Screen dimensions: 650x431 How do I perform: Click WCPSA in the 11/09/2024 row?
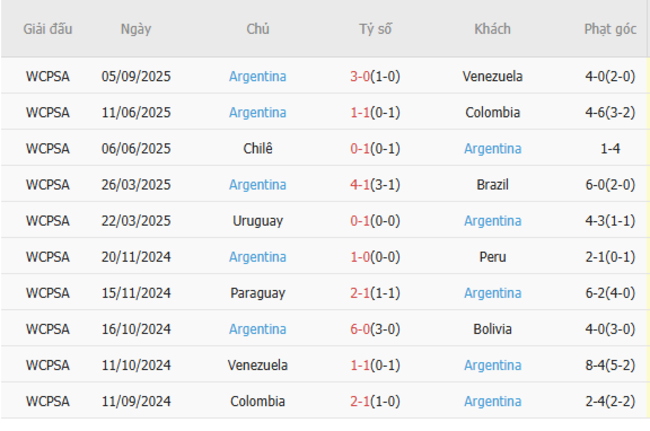(48, 401)
